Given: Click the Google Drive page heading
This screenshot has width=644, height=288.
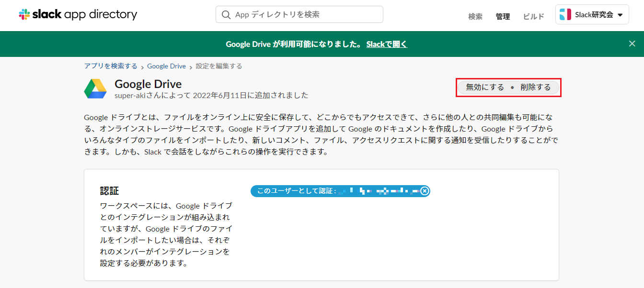Looking at the screenshot, I should pyautogui.click(x=148, y=84).
